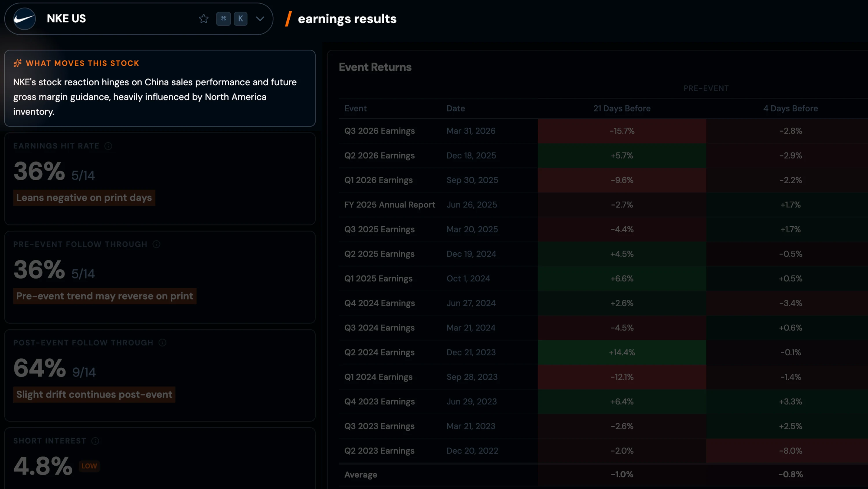Click the sparkle icon in What Moves This Stock
This screenshot has width=868, height=489.
click(18, 63)
